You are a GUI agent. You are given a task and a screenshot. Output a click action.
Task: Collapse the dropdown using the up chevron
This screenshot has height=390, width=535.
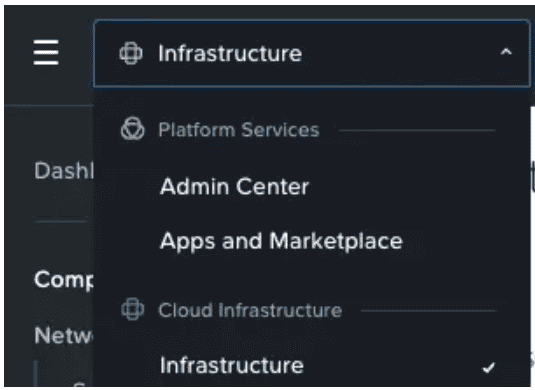click(506, 52)
